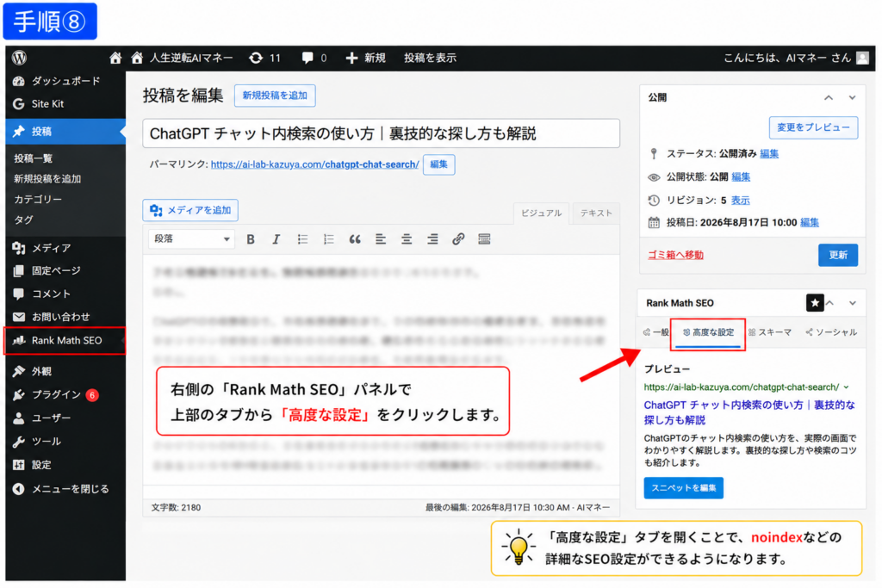Switch to the テキスト editor tab

coord(596,214)
